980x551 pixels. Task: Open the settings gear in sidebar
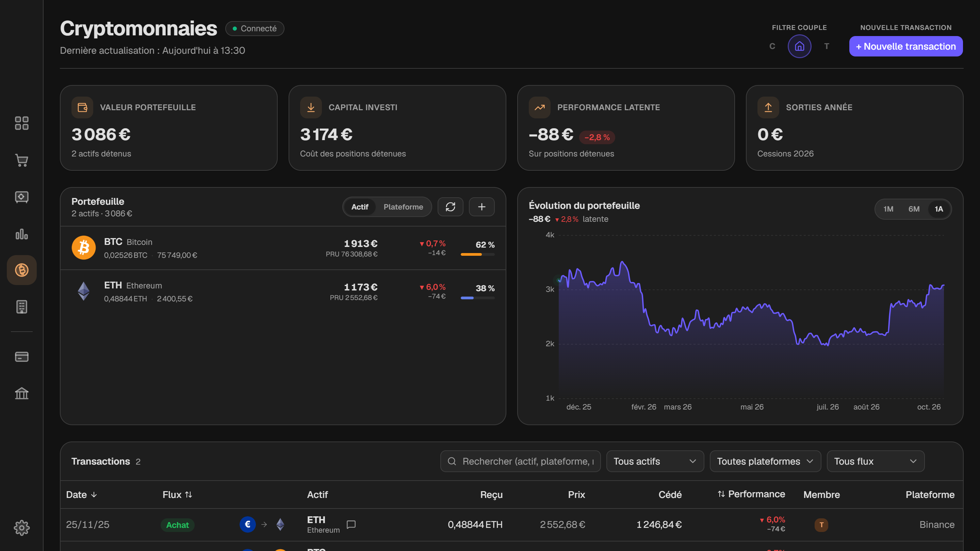[x=22, y=528]
